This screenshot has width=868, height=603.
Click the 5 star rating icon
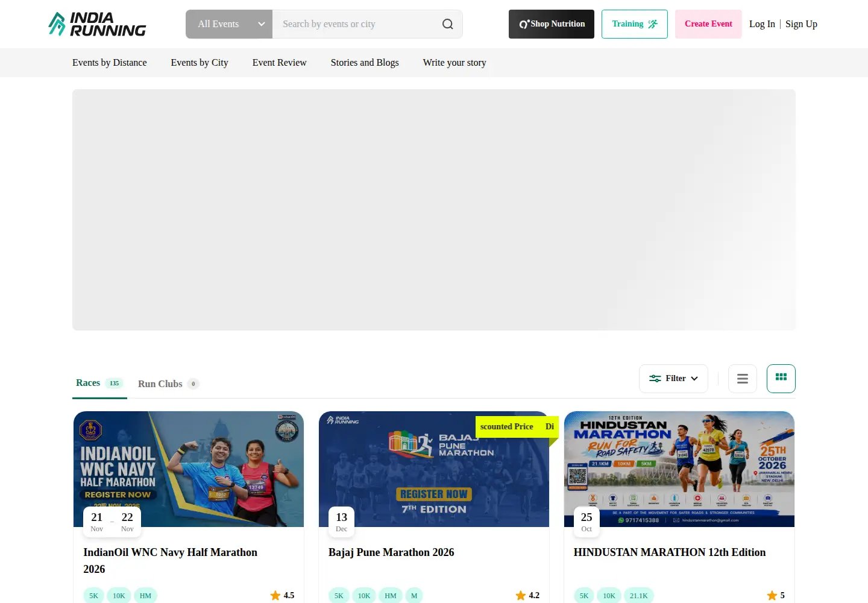point(772,596)
